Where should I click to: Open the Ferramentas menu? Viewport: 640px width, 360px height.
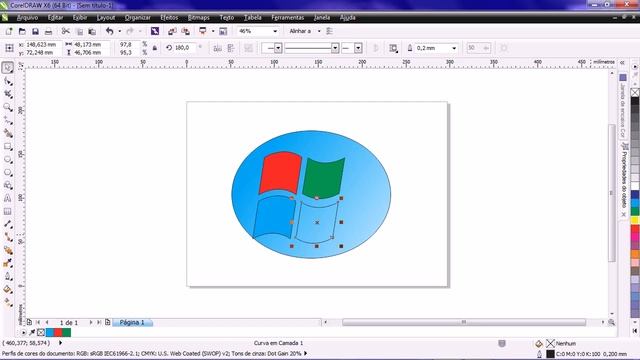pyautogui.click(x=288, y=18)
